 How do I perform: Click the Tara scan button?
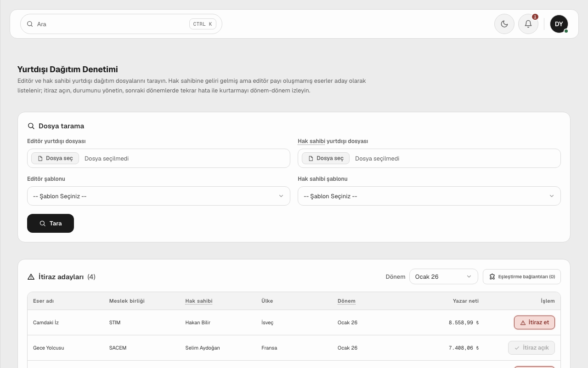coord(51,223)
